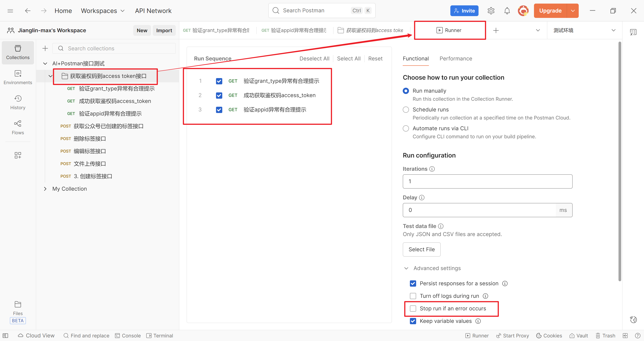Open the Upgrade dropdown arrow
The width and height of the screenshot is (644, 341).
click(573, 11)
